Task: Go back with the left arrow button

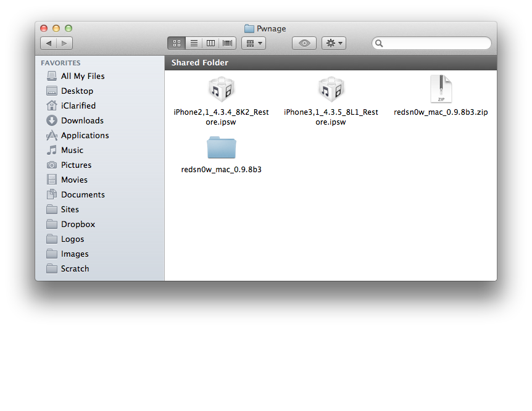Action: (49, 43)
